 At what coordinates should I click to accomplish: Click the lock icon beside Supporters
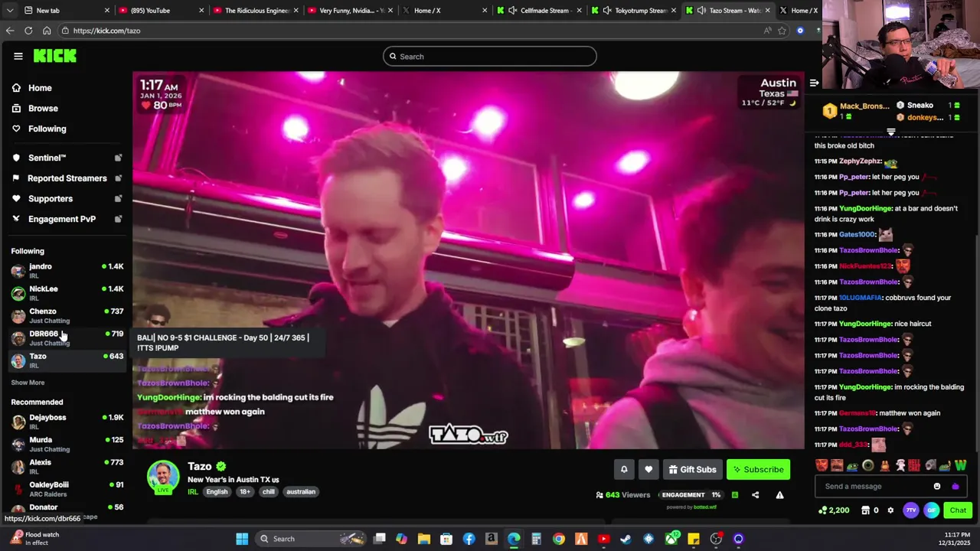pos(118,199)
